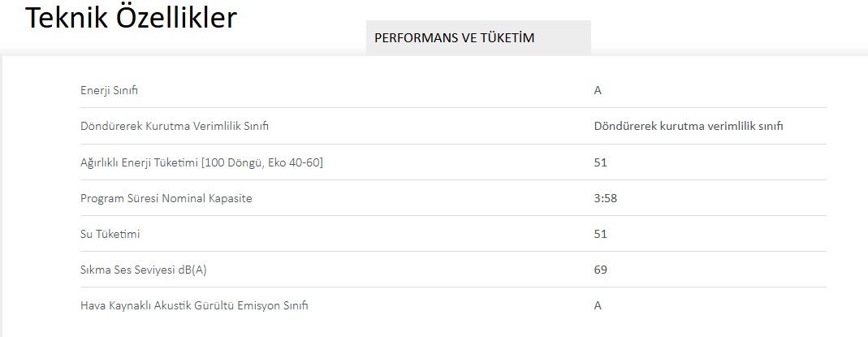This screenshot has height=337, width=868.
Task: Click the spin noise value 69
Action: pos(601,270)
